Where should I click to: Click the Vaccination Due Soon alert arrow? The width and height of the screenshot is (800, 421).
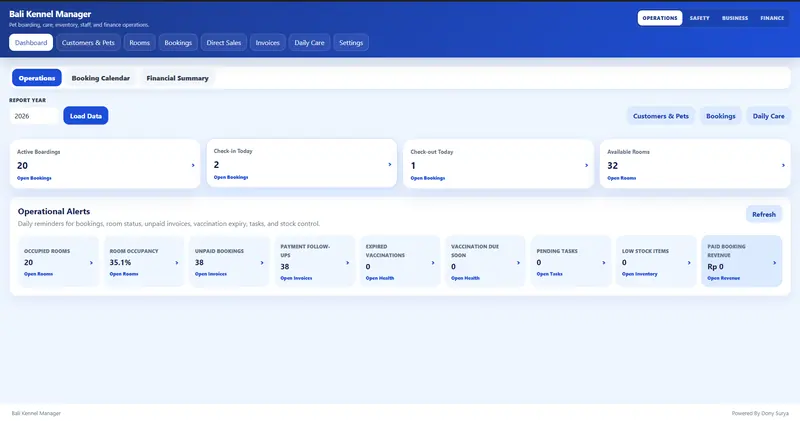pos(518,263)
